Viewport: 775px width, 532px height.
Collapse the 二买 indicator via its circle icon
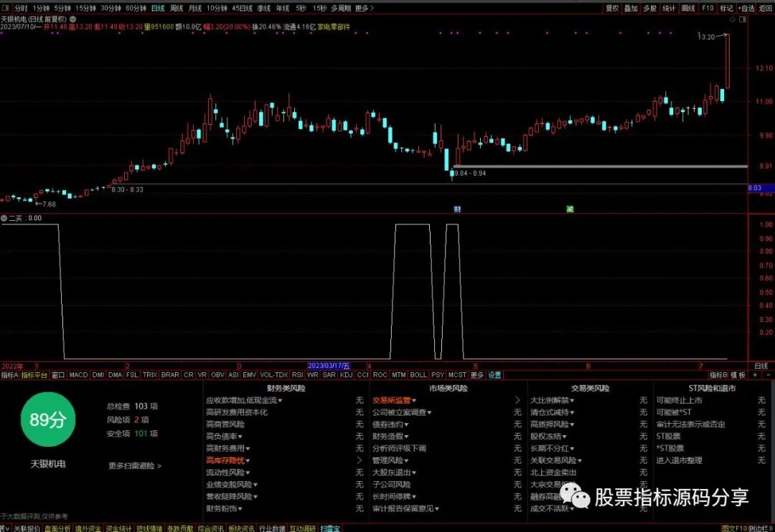tap(4, 218)
